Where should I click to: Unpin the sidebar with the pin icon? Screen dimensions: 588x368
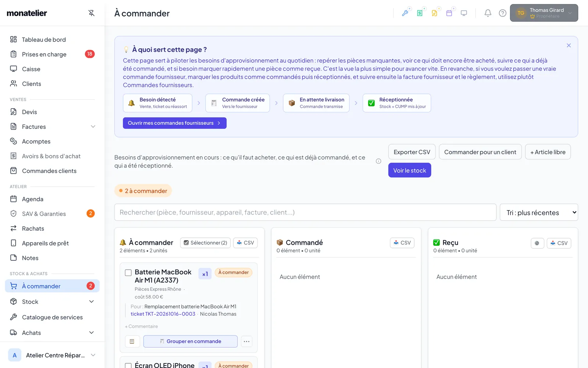(x=92, y=13)
